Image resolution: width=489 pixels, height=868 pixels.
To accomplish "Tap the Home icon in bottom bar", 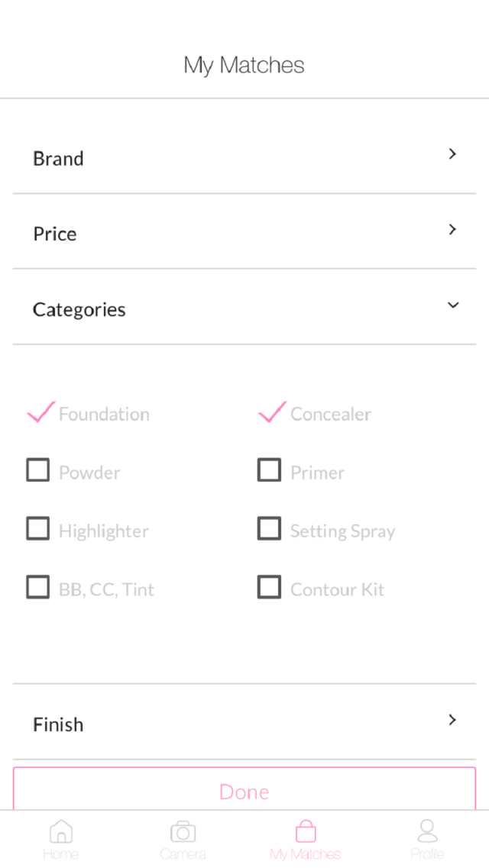I will pos(60,831).
